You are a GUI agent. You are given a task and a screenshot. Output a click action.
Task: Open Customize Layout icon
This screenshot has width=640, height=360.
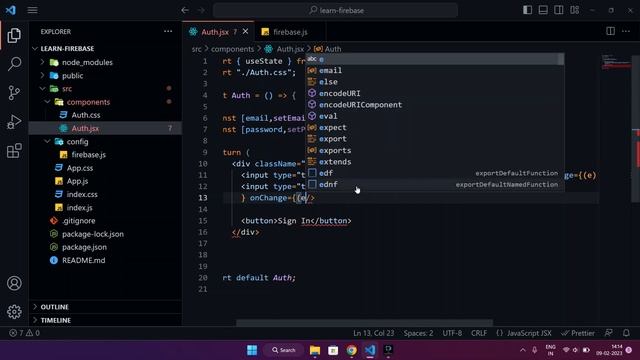pyautogui.click(x=574, y=10)
